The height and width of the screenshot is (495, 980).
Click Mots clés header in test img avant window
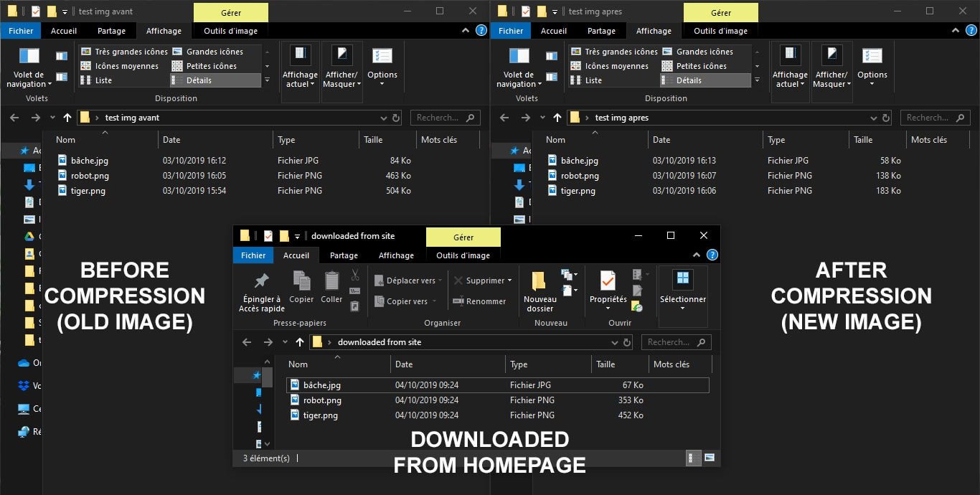(x=448, y=140)
